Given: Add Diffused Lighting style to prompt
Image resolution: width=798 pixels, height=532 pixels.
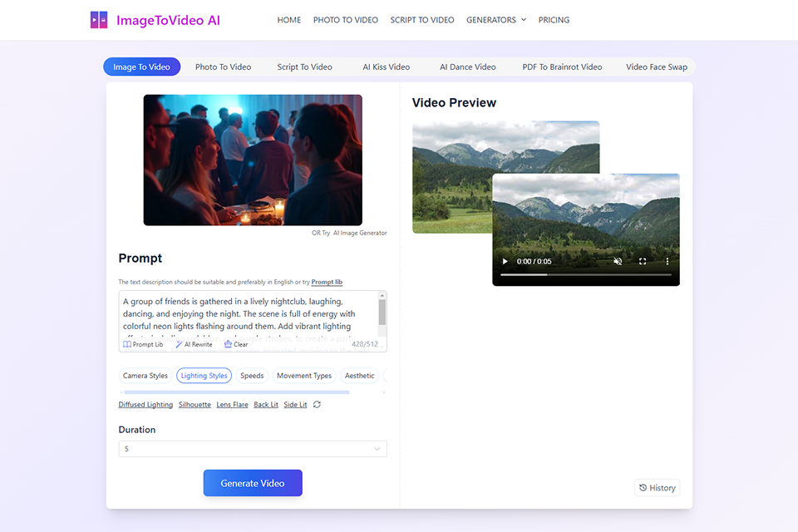Looking at the screenshot, I should pos(145,404).
